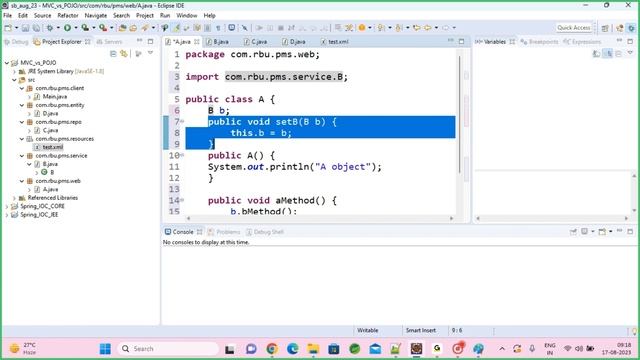The image size is (640, 360).
Task: Select test.xml in Project Explorer tree
Action: point(53,147)
